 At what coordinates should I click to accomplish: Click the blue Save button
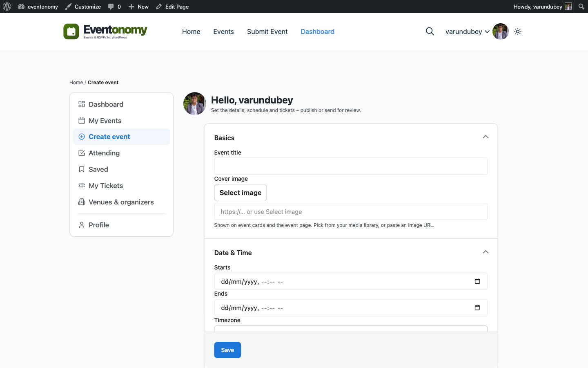(227, 350)
